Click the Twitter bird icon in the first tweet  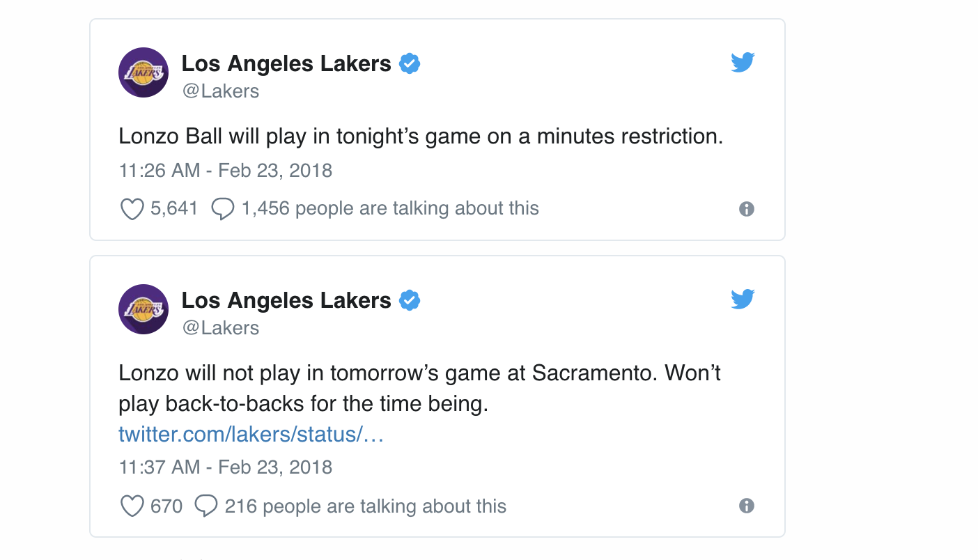click(743, 63)
